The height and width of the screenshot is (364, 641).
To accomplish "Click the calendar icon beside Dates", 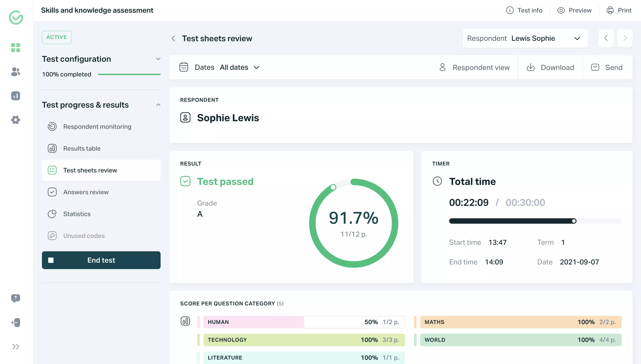I will (184, 67).
